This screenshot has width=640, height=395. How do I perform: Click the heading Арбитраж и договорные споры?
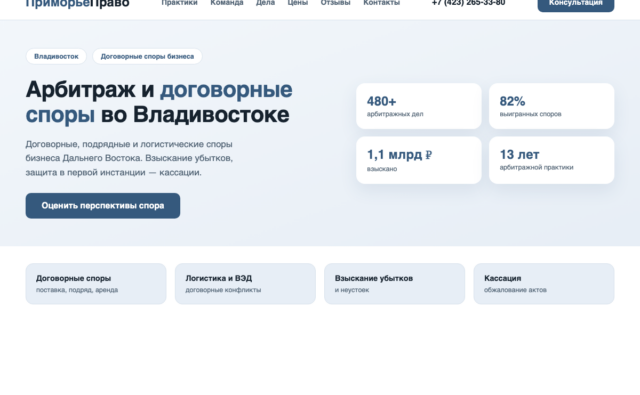click(x=159, y=102)
